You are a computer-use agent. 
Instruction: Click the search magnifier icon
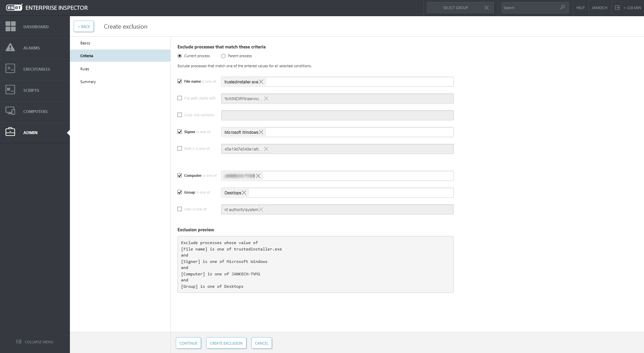pyautogui.click(x=562, y=7)
